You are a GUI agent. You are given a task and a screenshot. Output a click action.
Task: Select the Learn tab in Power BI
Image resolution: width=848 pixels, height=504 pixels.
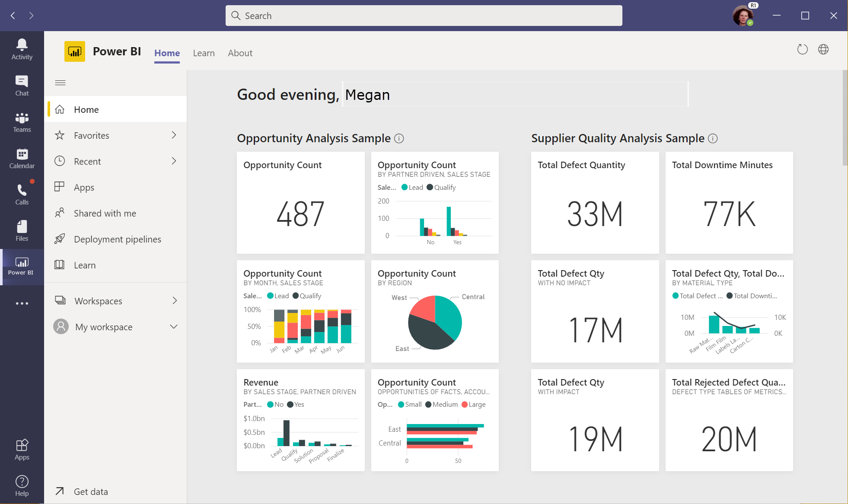coord(203,52)
